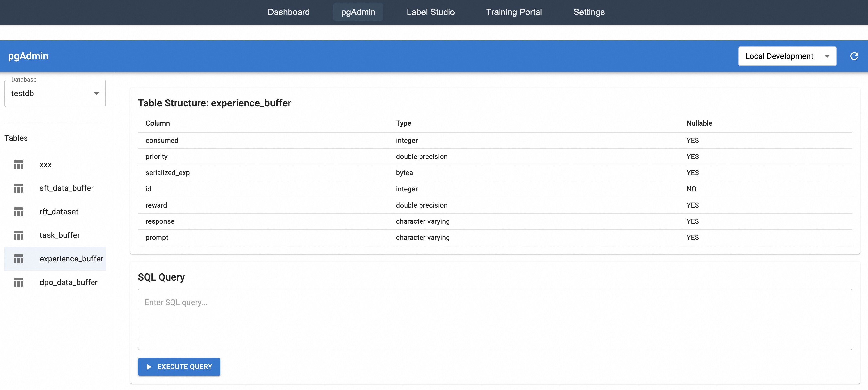The image size is (868, 390).
Task: Click the table icon next to rft_dataset
Action: [18, 212]
